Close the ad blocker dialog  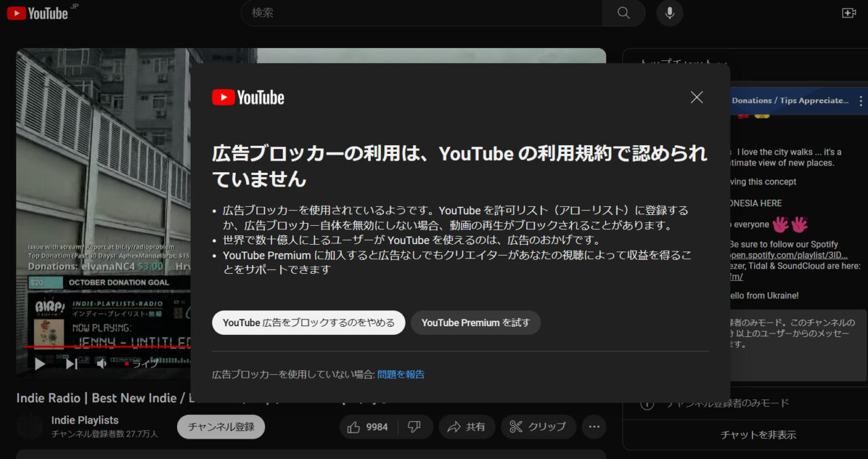pos(696,97)
